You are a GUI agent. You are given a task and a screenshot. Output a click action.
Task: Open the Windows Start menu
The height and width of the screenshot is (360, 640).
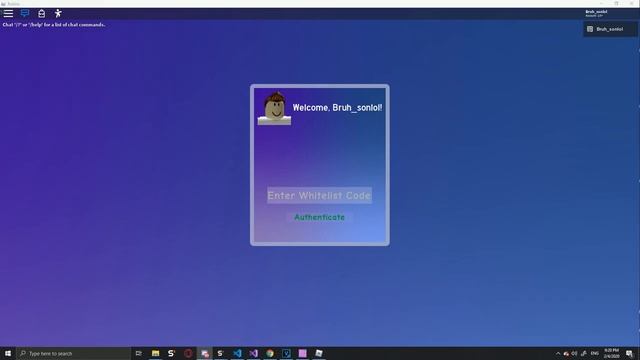click(x=8, y=353)
